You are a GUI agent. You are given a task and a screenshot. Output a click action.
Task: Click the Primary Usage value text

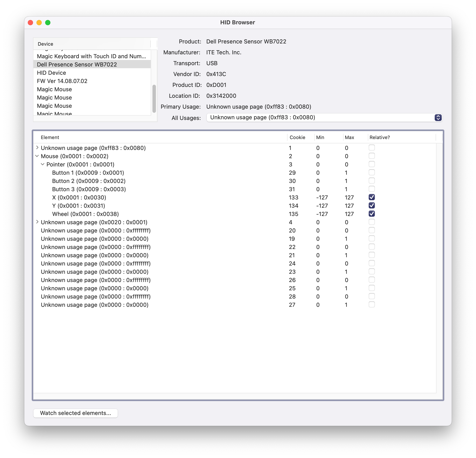[x=259, y=107]
